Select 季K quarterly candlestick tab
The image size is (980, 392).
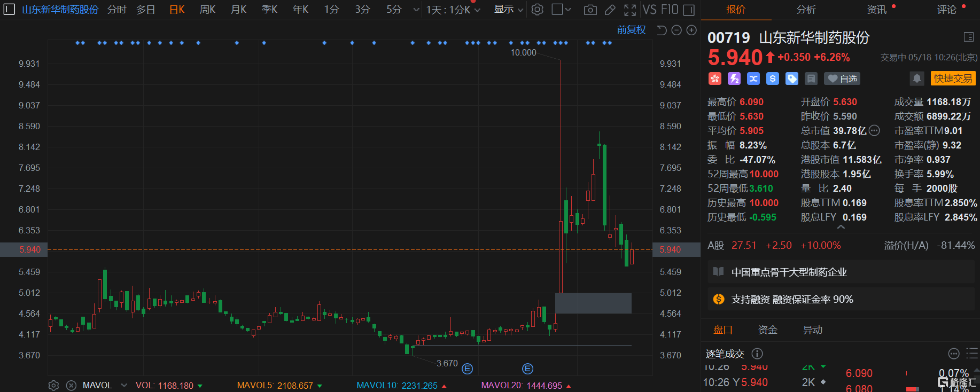[x=269, y=10]
